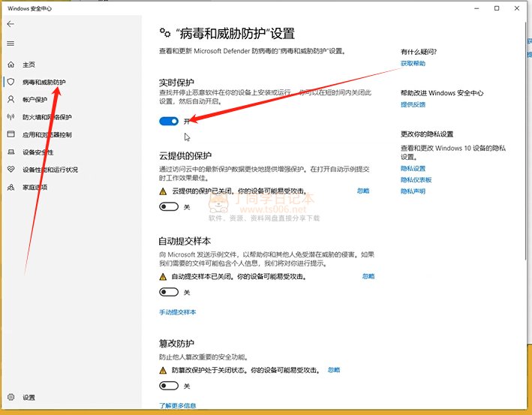Open 家庭选项 family options icon
This screenshot has width=532, height=415.
click(x=11, y=187)
